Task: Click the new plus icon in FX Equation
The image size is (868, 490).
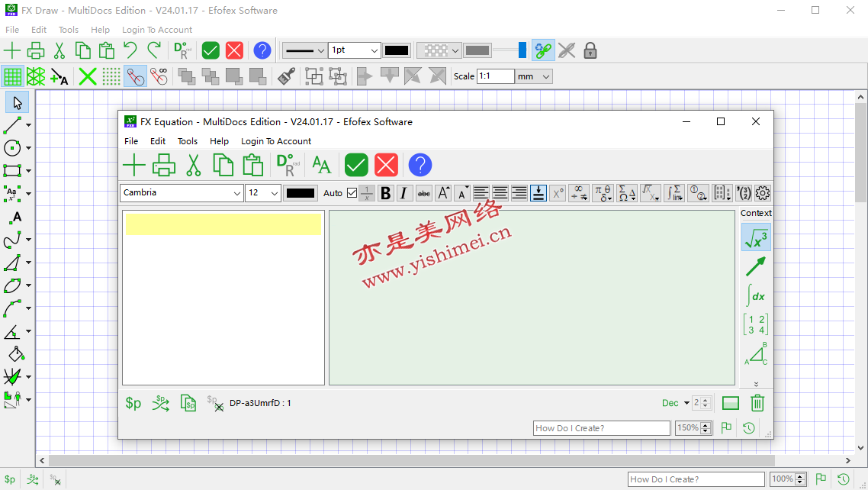Action: point(134,165)
